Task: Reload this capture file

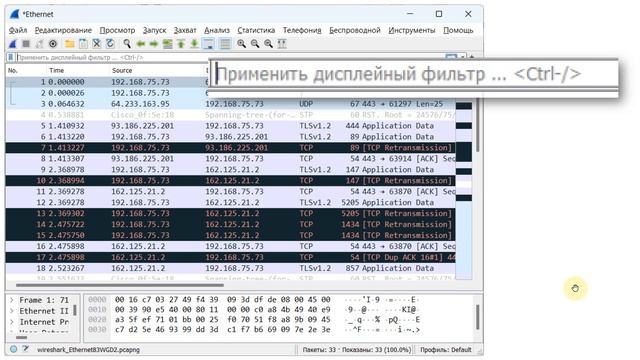Action: pos(110,44)
